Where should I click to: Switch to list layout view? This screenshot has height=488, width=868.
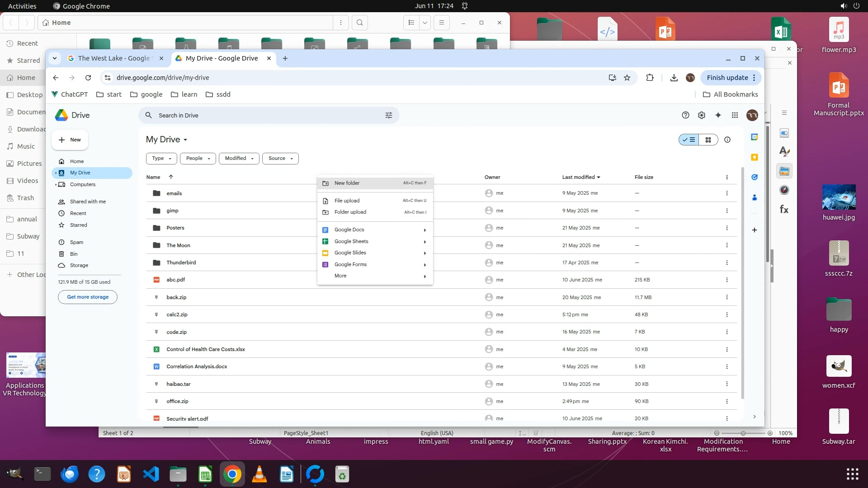click(689, 140)
